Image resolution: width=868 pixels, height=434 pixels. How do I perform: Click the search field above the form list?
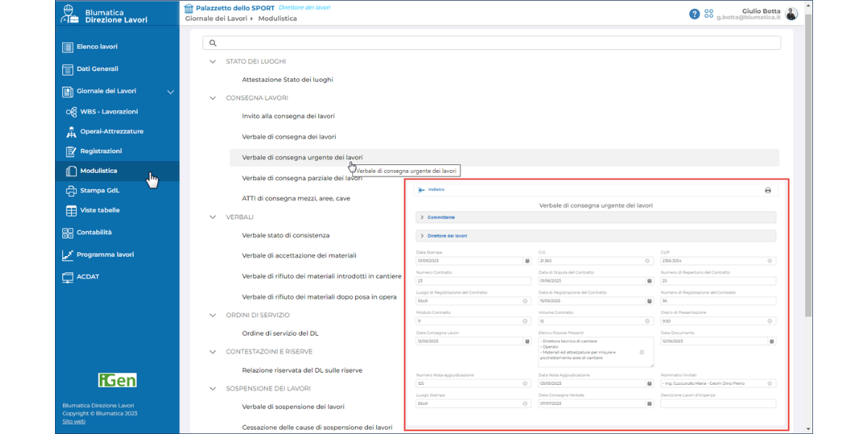pyautogui.click(x=492, y=43)
